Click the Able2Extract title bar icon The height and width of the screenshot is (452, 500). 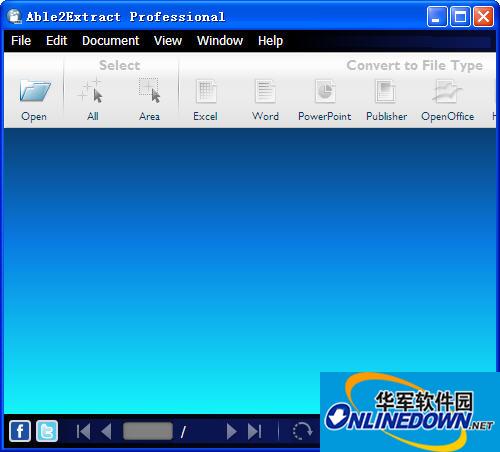(x=14, y=16)
